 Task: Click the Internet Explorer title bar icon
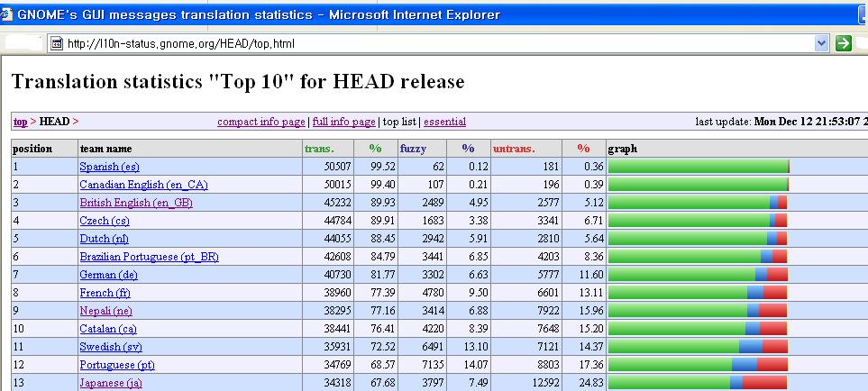(x=9, y=10)
